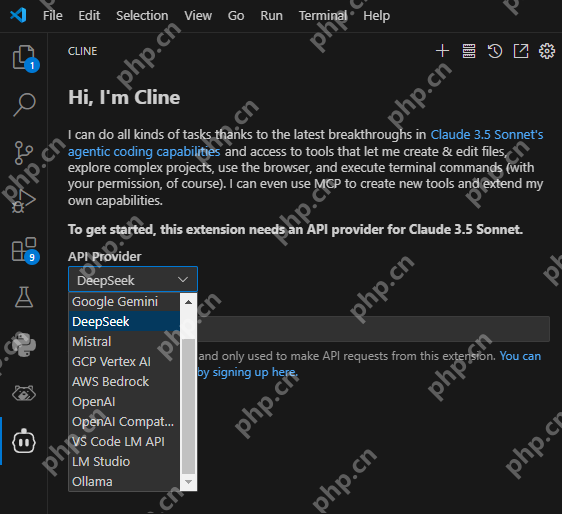Click the VS Code logo icon

(x=18, y=15)
